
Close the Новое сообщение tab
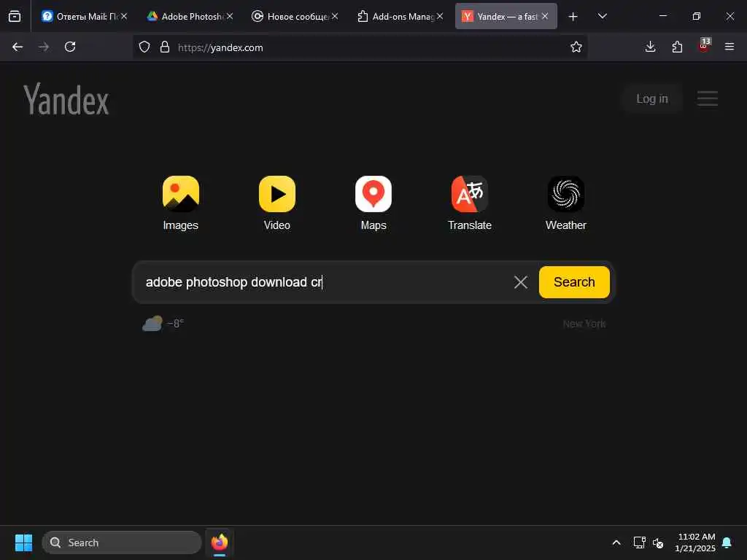click(335, 16)
